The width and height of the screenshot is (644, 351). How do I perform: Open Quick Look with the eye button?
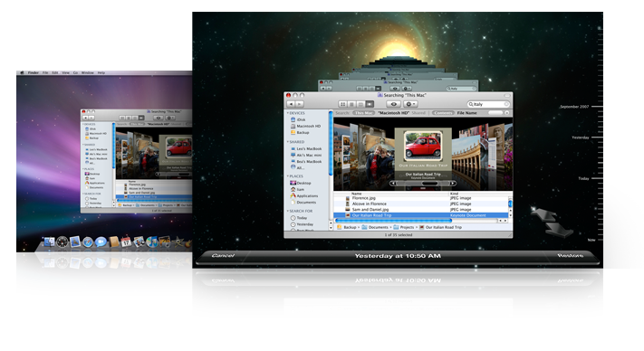point(393,104)
